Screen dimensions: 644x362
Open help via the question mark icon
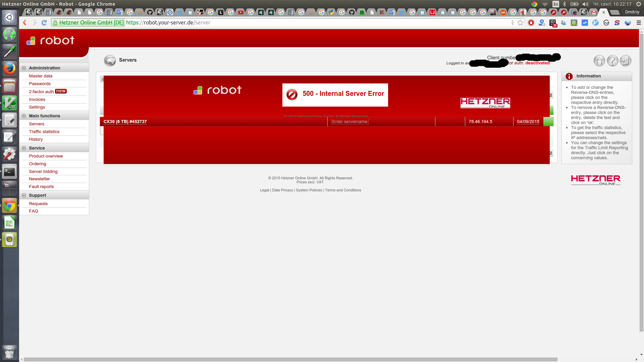(x=612, y=61)
